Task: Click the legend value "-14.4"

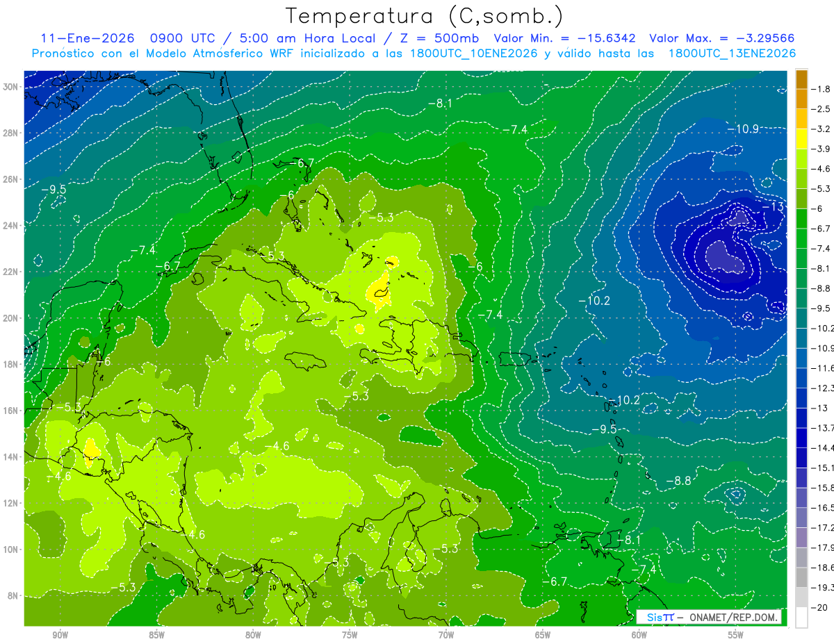Action: 822,447
